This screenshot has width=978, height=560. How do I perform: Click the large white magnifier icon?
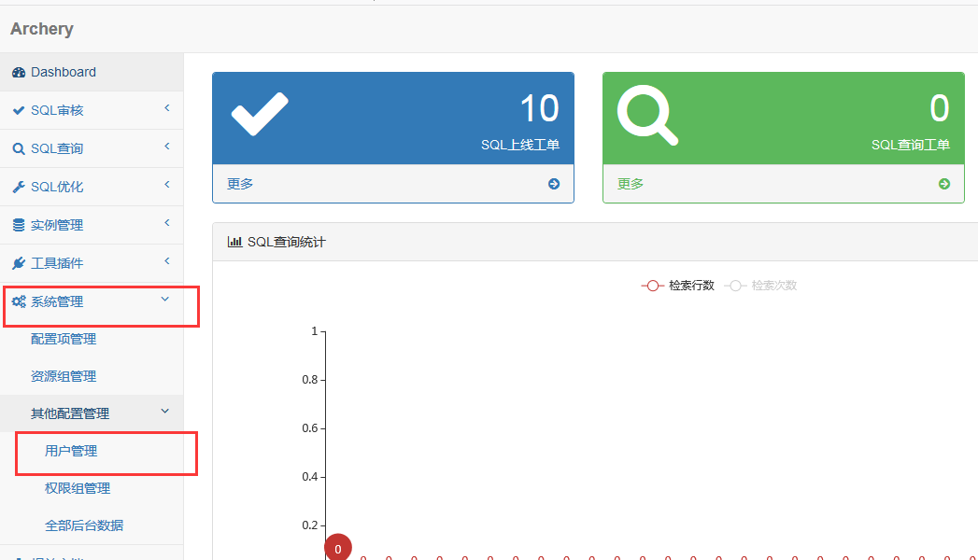647,115
